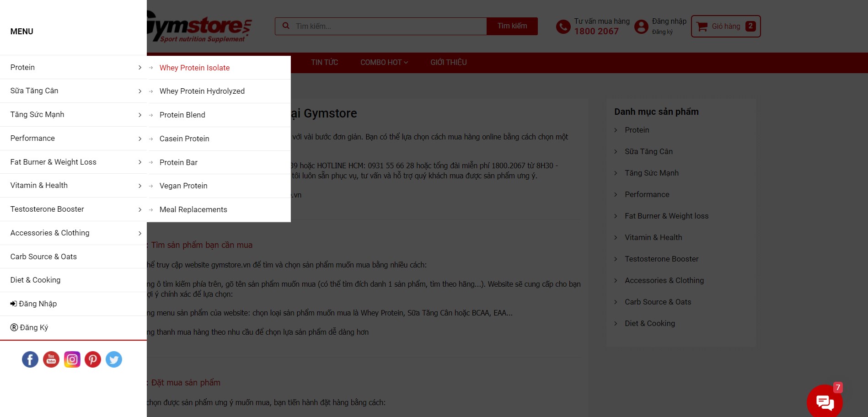This screenshot has height=417, width=868.
Task: Select Meal Replacements submenu item
Action: 193,209
